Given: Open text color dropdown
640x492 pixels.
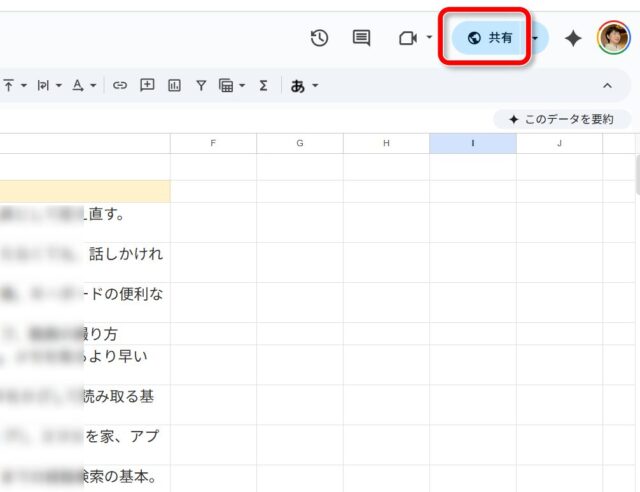Looking at the screenshot, I should [x=81, y=86].
